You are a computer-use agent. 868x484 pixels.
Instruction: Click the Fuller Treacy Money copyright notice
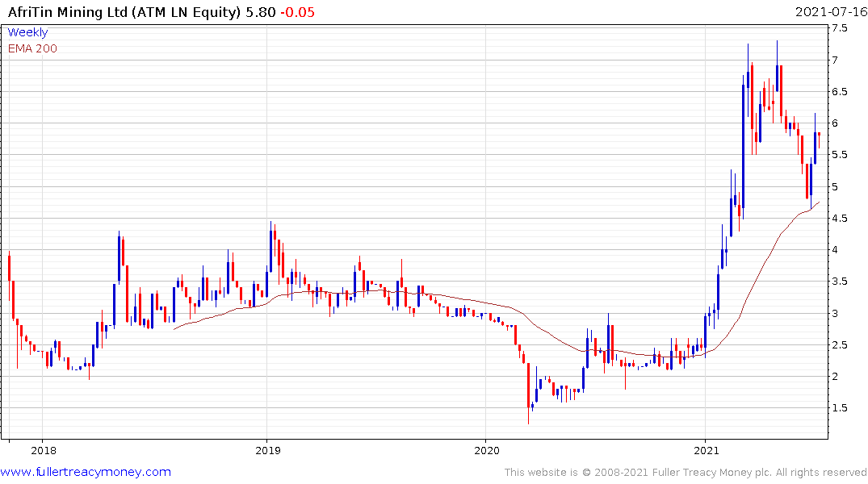click(686, 473)
